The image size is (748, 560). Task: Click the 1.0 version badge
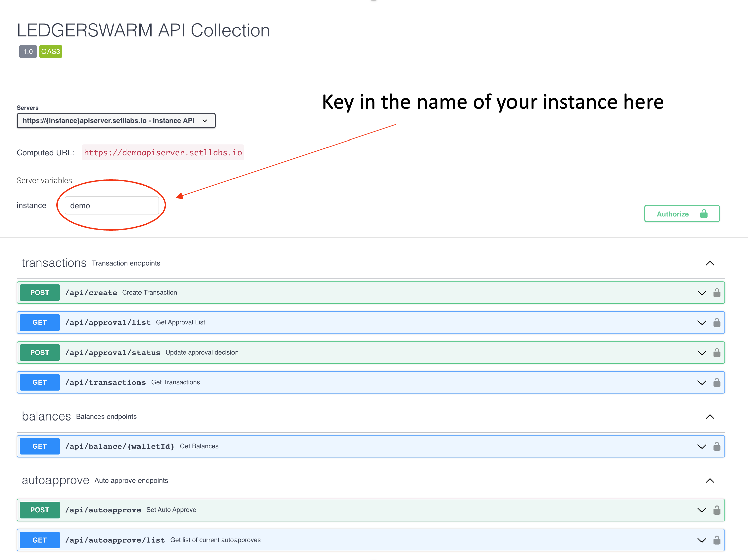(28, 52)
